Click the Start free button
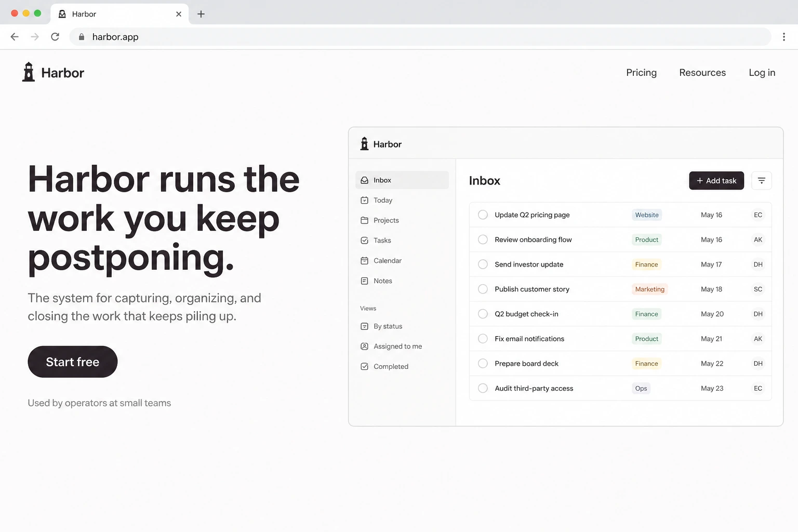 click(x=73, y=362)
